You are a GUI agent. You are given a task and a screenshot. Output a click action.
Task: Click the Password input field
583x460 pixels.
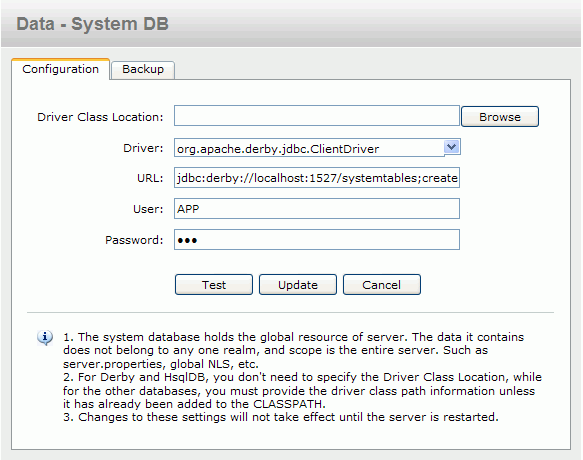coord(317,240)
